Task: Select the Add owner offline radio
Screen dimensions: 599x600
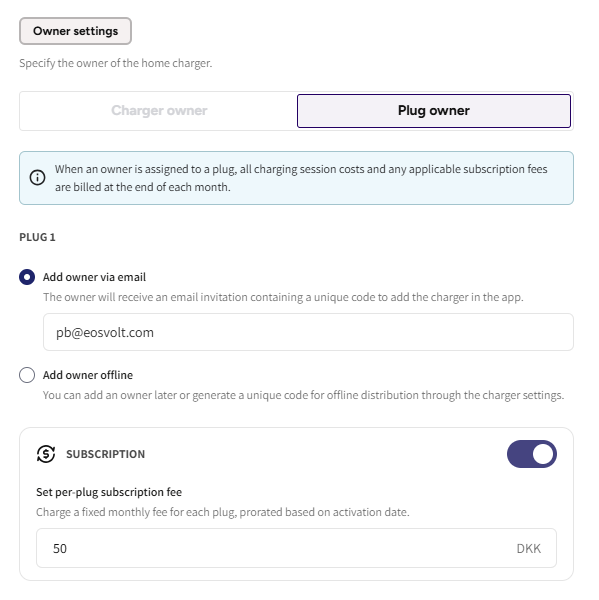Action: click(27, 375)
